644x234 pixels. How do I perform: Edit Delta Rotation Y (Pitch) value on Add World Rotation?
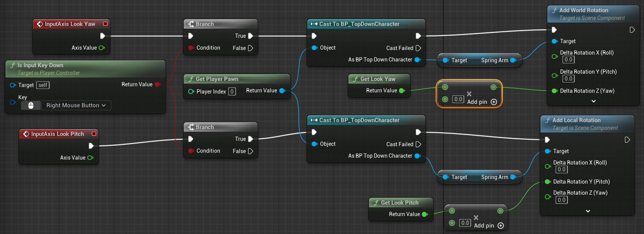[569, 79]
